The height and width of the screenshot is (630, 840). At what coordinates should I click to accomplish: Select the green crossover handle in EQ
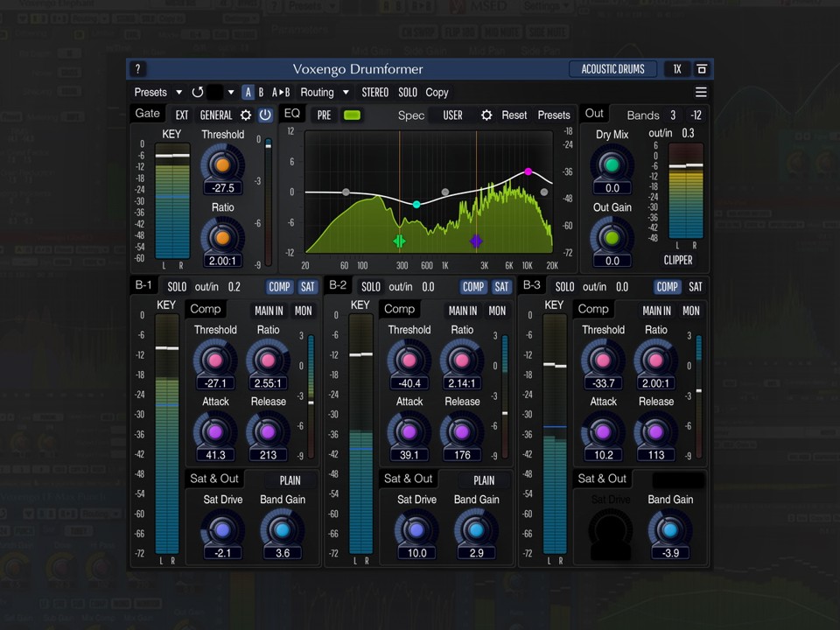(x=399, y=241)
